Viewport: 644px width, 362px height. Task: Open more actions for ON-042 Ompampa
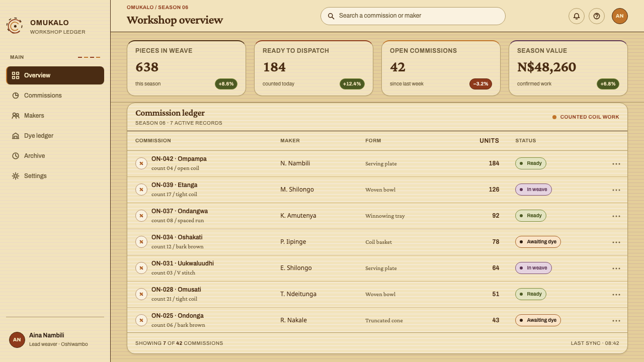click(616, 164)
